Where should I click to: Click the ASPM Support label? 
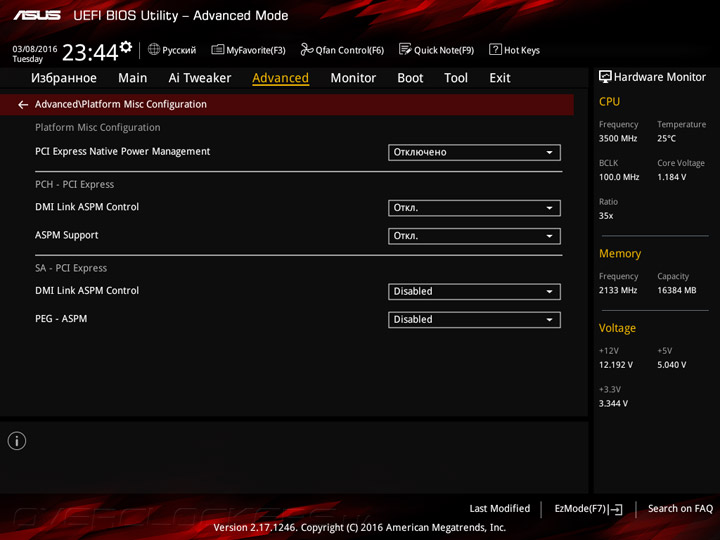67,235
